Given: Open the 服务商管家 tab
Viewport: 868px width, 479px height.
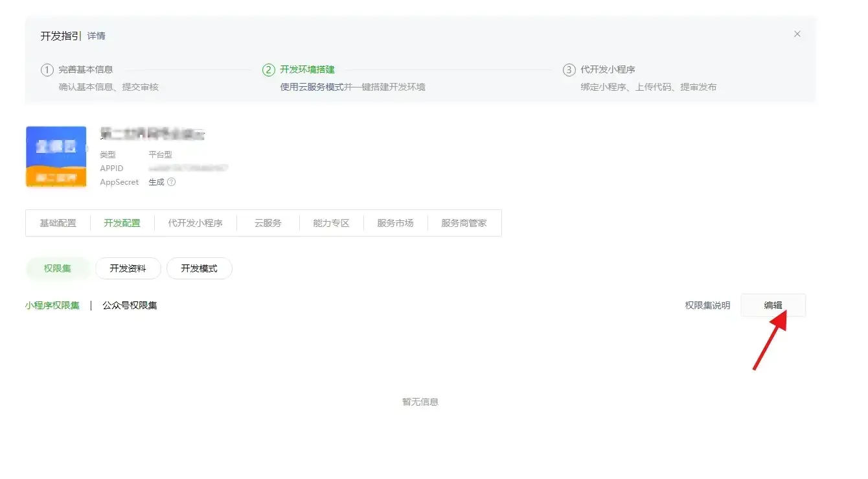Looking at the screenshot, I should [464, 223].
